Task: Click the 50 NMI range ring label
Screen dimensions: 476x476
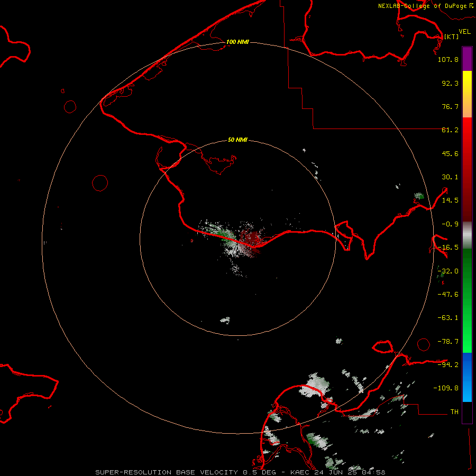Action: [237, 140]
